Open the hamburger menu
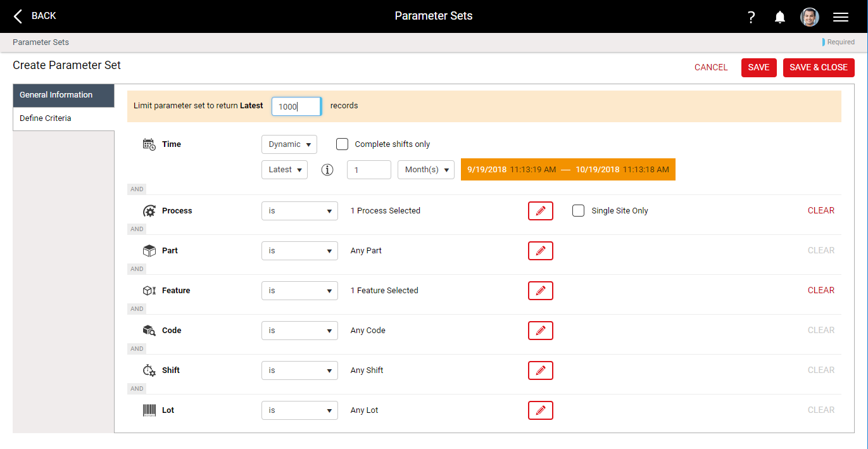The image size is (868, 449). tap(841, 16)
